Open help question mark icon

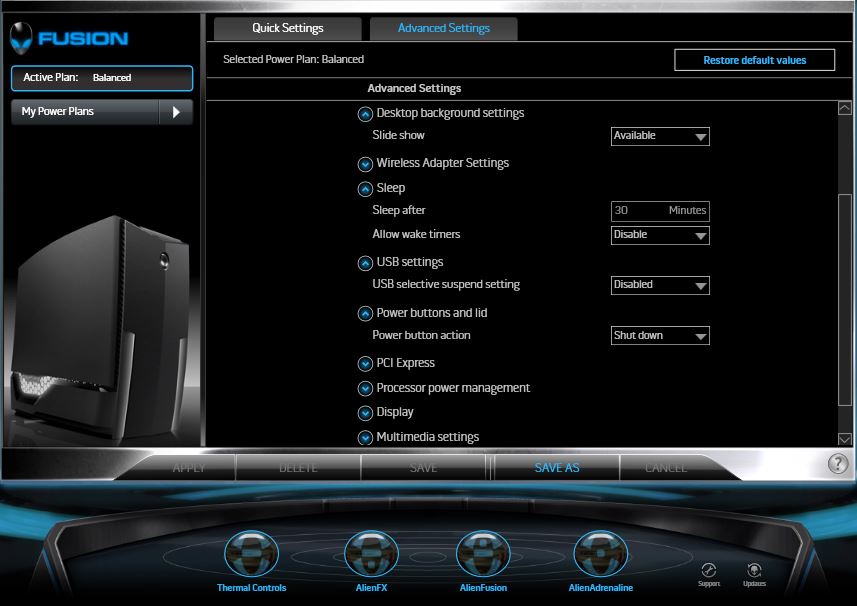837,463
